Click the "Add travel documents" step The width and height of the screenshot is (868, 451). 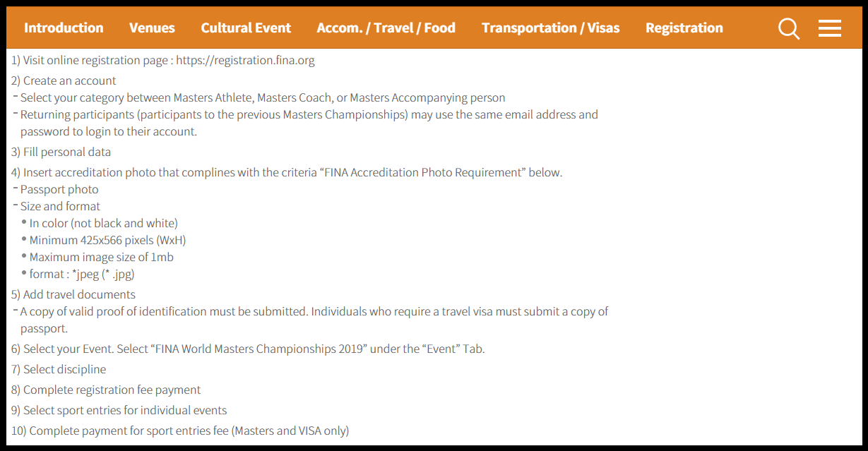[79, 294]
